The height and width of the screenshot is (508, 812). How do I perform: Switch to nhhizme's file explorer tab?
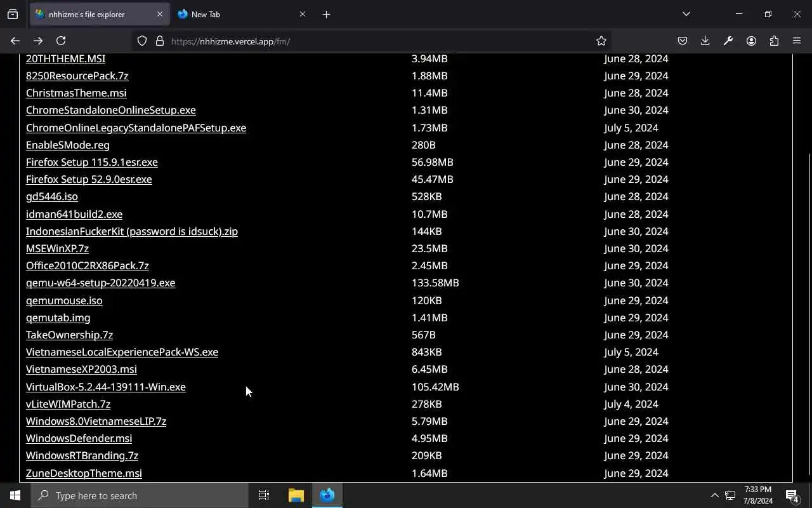pos(100,14)
